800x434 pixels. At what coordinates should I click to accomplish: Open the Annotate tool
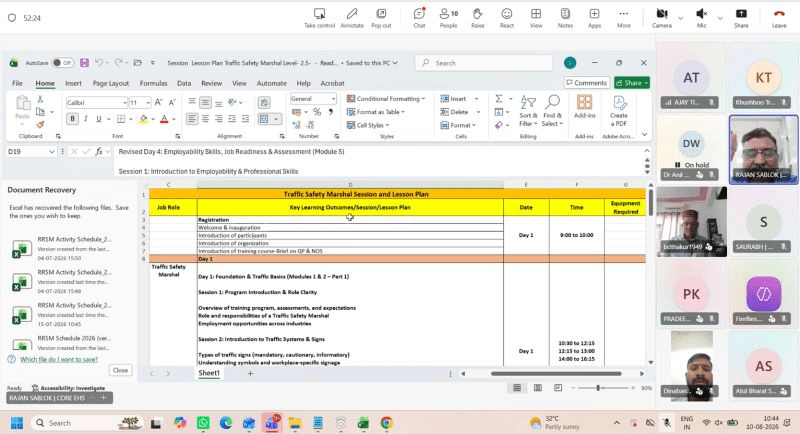tap(352, 18)
